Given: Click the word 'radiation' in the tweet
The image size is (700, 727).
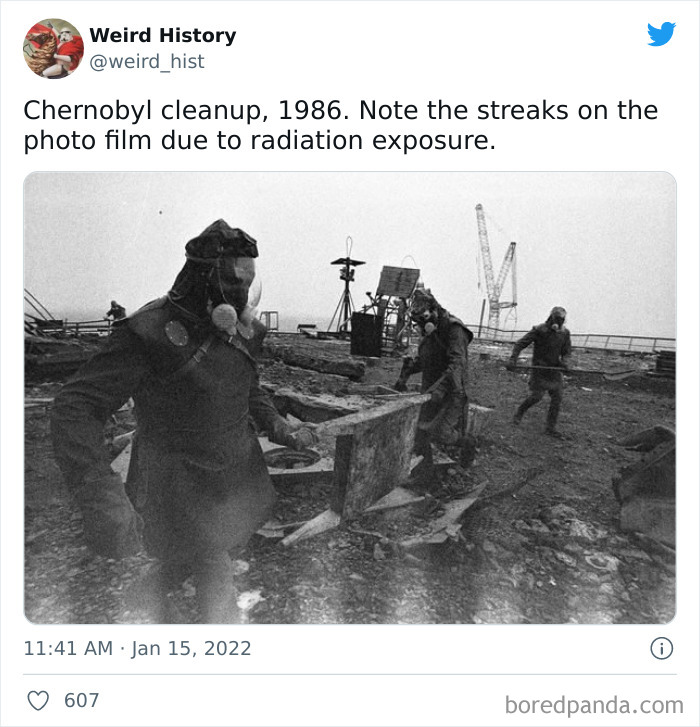Looking at the screenshot, I should pyautogui.click(x=306, y=140).
